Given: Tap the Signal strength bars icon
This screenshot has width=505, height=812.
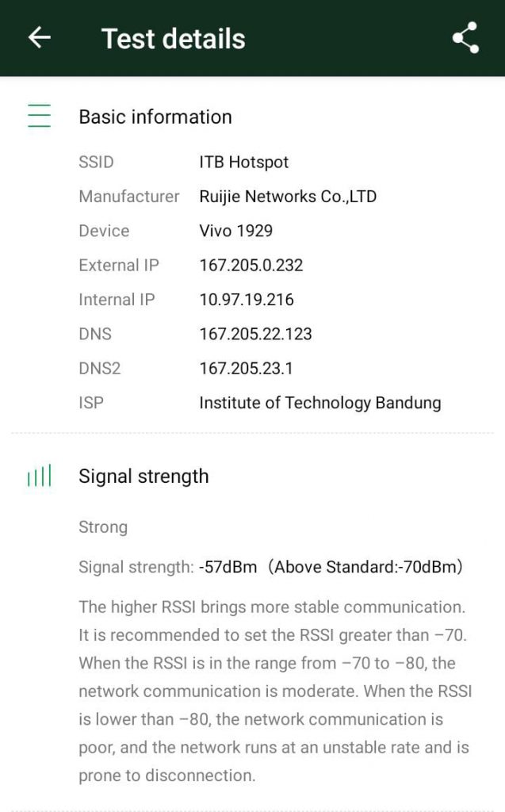Looking at the screenshot, I should click(x=39, y=476).
